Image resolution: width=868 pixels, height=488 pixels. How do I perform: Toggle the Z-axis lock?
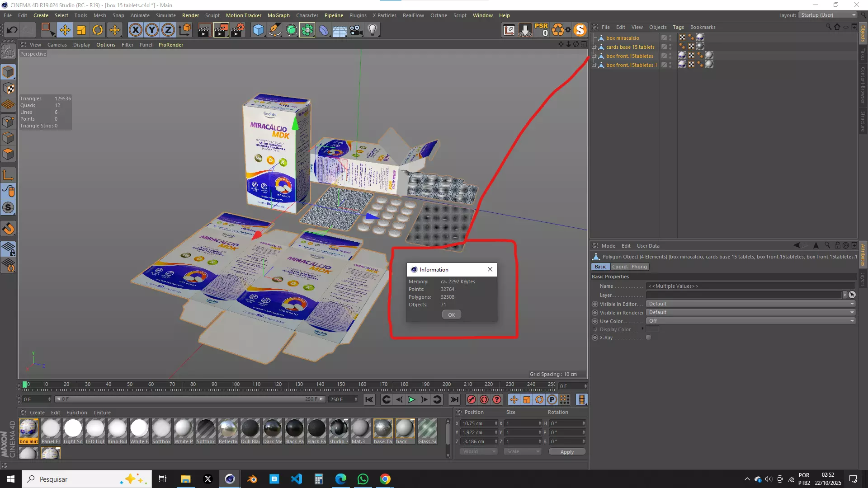point(168,30)
